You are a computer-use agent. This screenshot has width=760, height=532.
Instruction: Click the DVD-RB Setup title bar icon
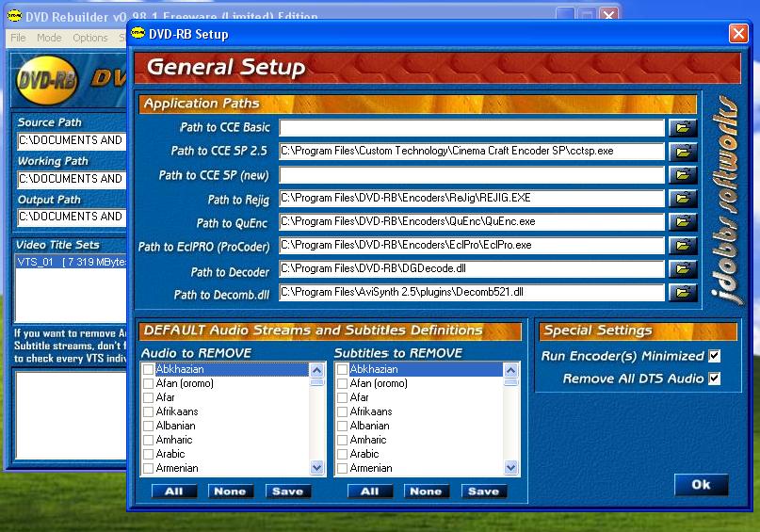point(138,34)
